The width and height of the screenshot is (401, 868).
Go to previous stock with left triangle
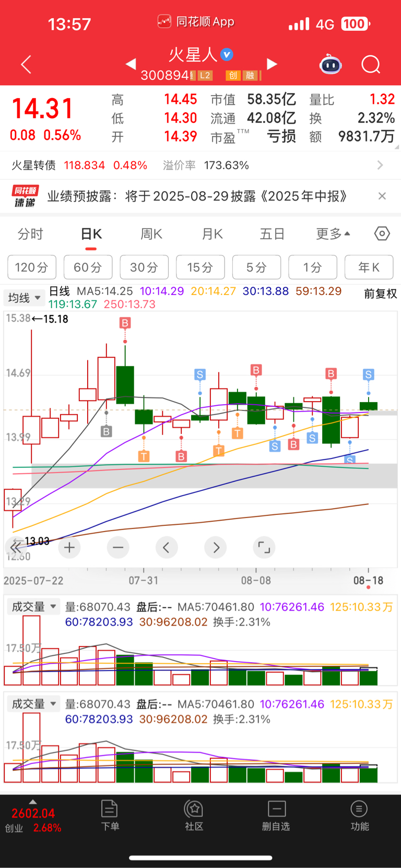[131, 64]
